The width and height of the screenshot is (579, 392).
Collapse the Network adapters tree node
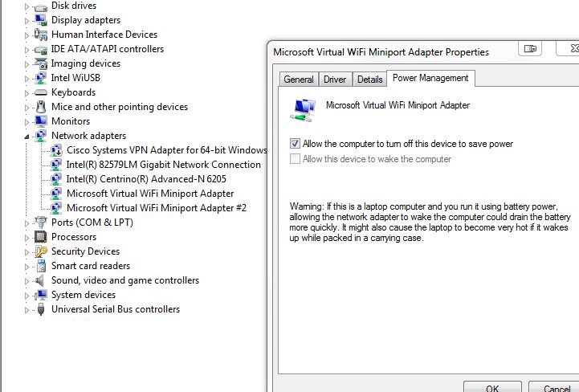[27, 137]
